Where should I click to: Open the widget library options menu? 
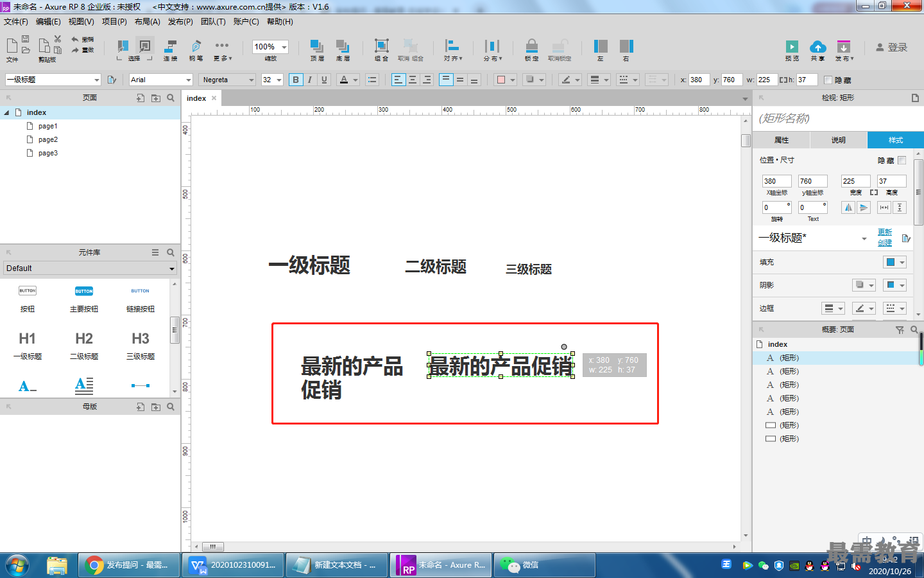tap(155, 252)
